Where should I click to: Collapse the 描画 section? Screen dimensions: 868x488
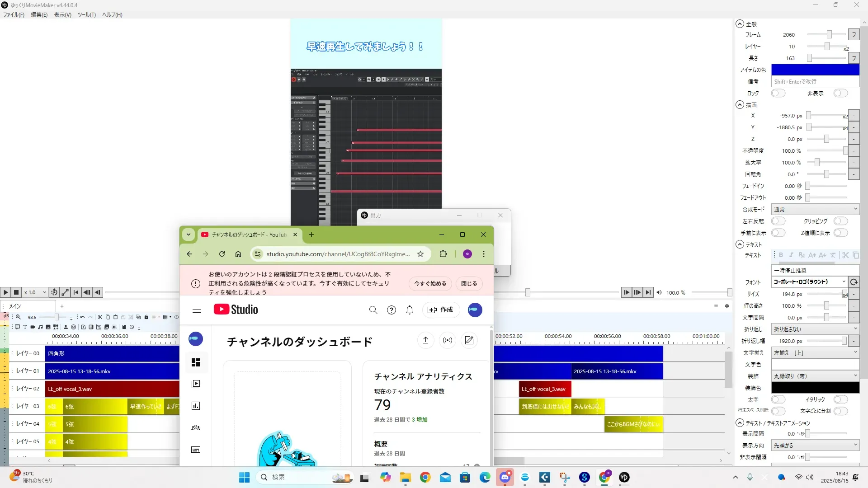(740, 105)
